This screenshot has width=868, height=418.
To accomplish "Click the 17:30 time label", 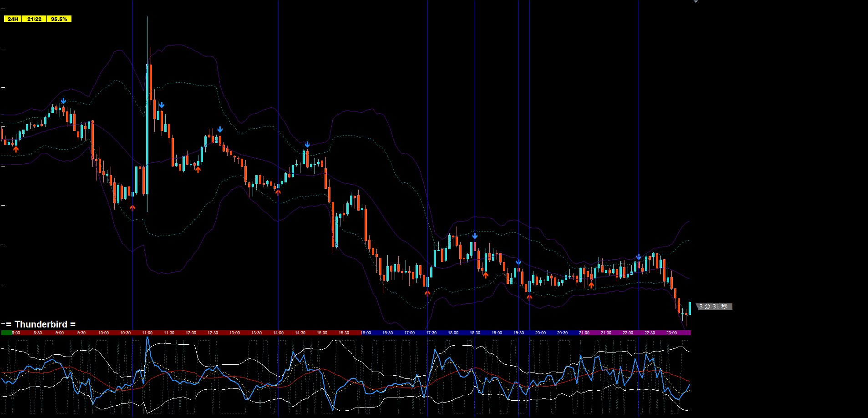I will (431, 333).
